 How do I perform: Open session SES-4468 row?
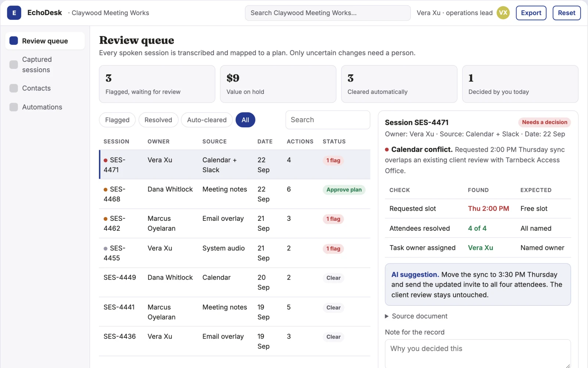click(234, 194)
